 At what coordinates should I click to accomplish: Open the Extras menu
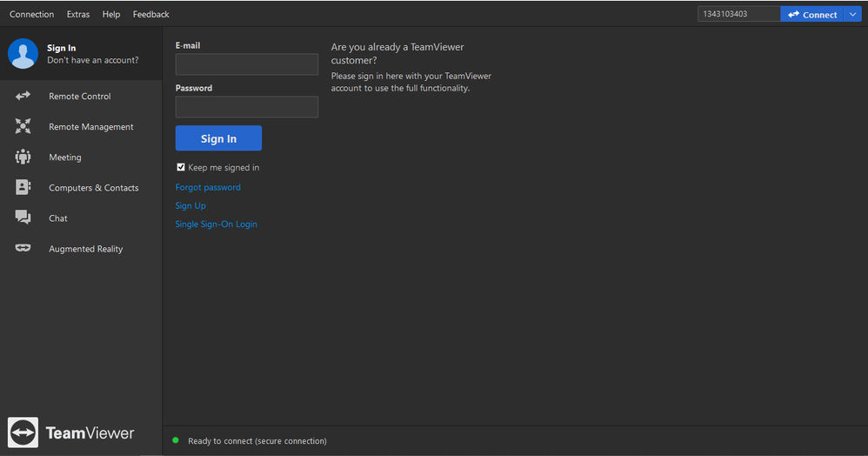tap(78, 15)
